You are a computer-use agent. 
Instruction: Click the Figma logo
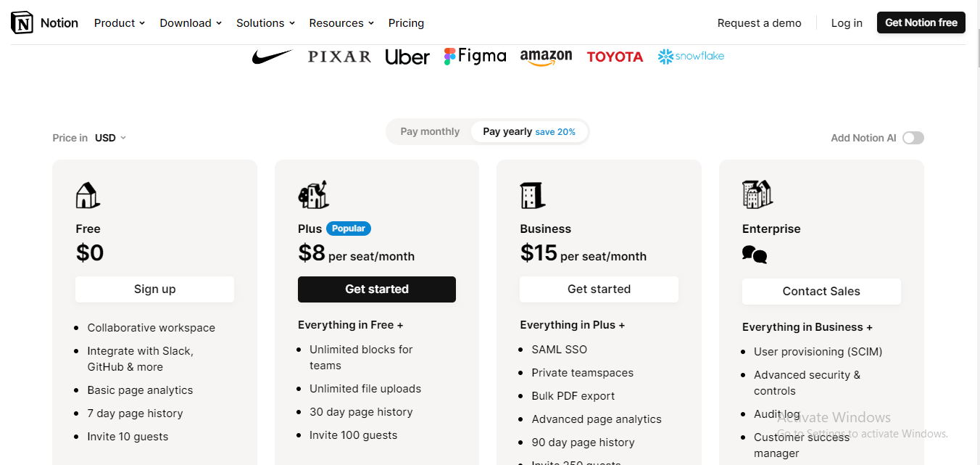pos(475,57)
